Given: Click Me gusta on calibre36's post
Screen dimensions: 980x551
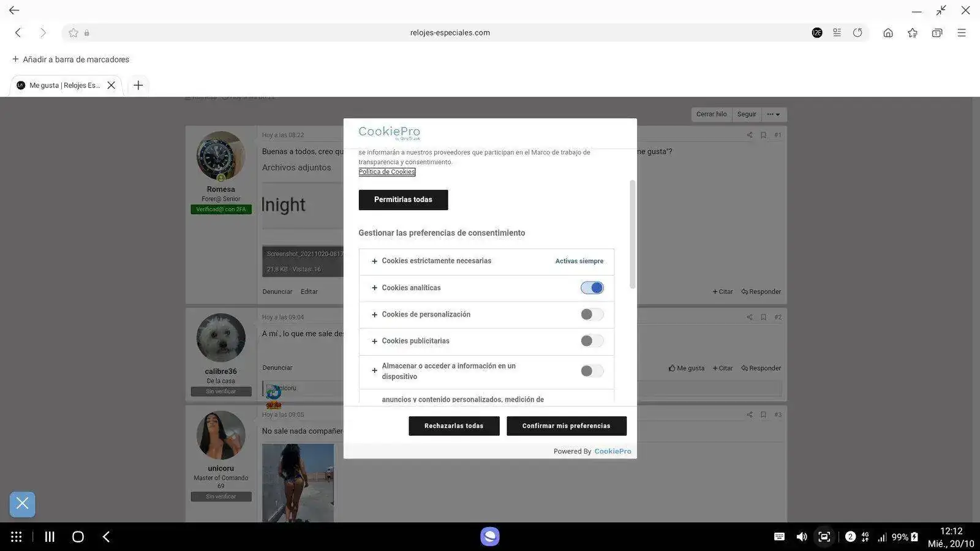Looking at the screenshot, I should click(687, 369).
